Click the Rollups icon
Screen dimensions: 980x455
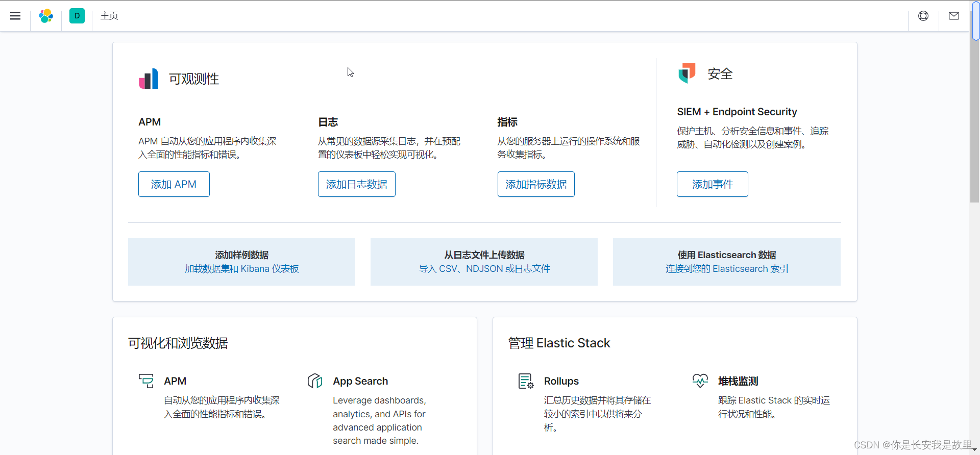point(526,381)
